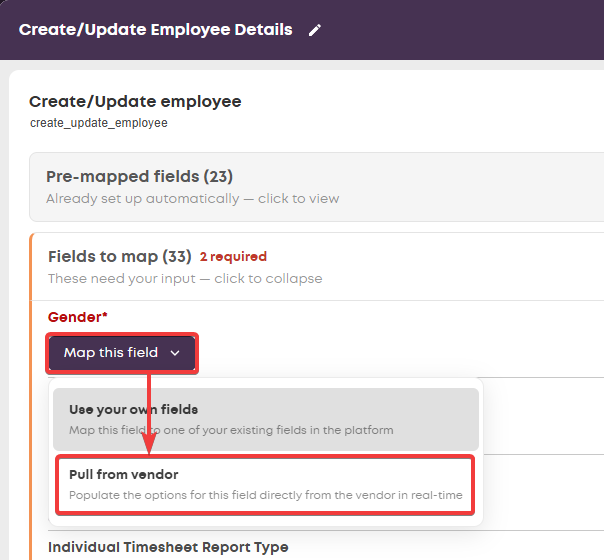Image resolution: width=604 pixels, height=560 pixels.
Task: Click 'Already set up automatically — click to view'
Action: pyautogui.click(x=193, y=199)
